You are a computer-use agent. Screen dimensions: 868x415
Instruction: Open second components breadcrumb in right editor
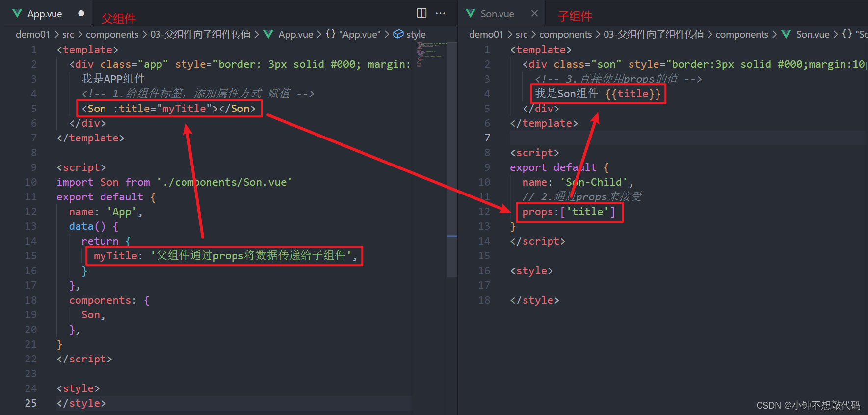742,34
